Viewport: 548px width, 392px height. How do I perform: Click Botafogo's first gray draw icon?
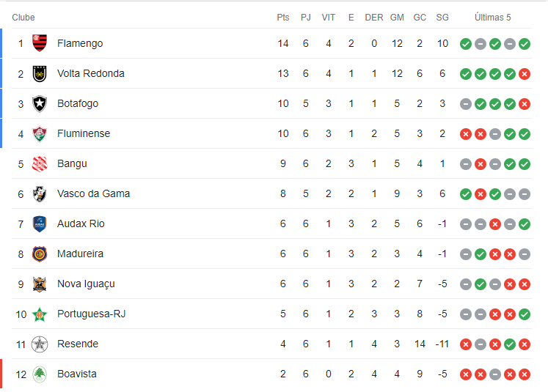coord(466,104)
